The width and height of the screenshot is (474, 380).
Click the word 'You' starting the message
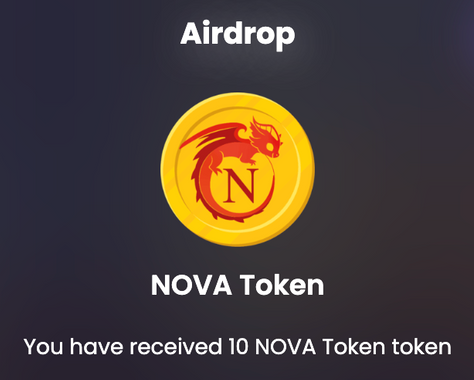pyautogui.click(x=43, y=347)
